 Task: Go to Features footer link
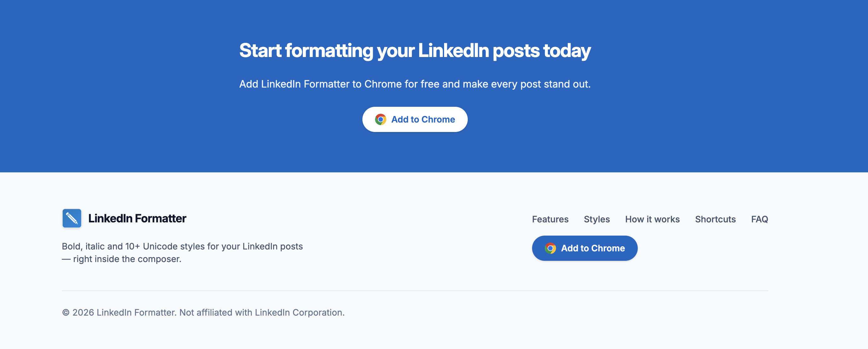pos(550,219)
